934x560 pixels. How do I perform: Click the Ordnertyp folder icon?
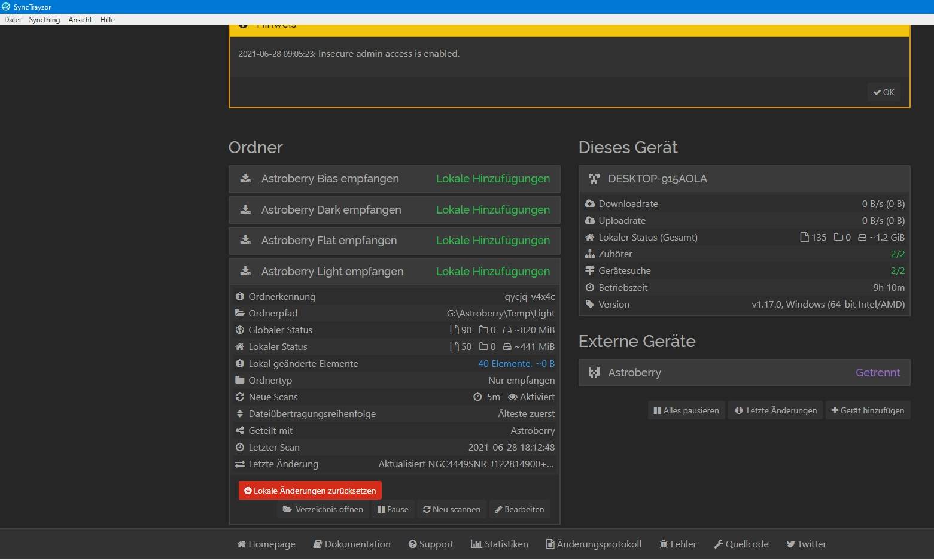click(x=240, y=380)
